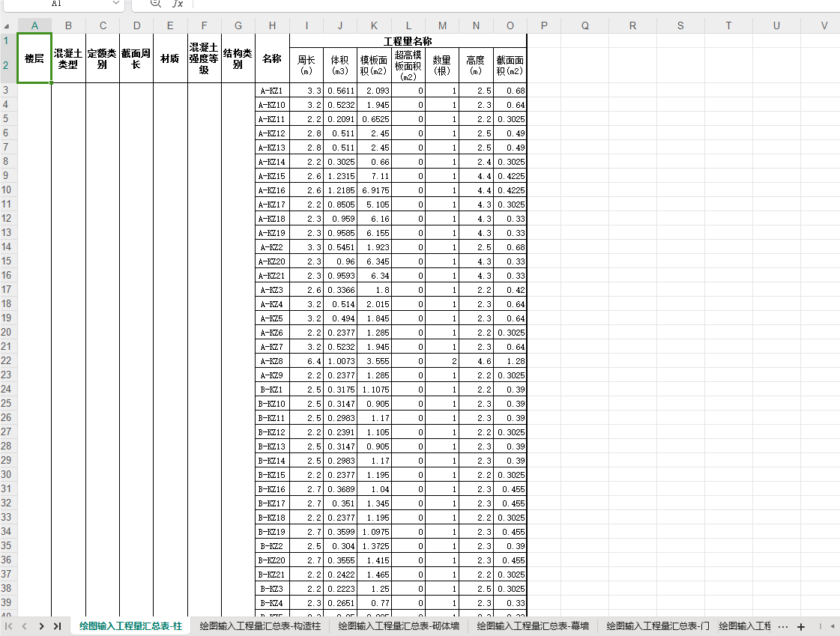The height and width of the screenshot is (636, 840).
Task: Click the Name Box showing A1
Action: coord(56,3)
